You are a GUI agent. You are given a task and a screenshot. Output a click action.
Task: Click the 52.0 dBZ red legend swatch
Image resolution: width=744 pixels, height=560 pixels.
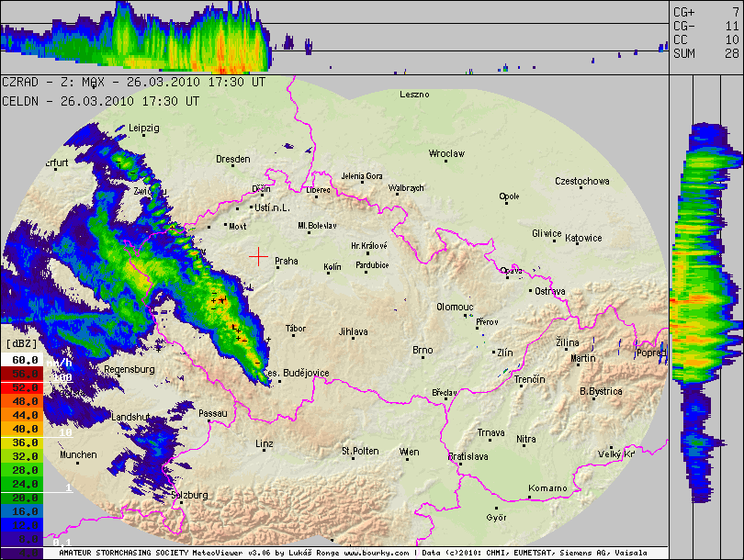22,387
